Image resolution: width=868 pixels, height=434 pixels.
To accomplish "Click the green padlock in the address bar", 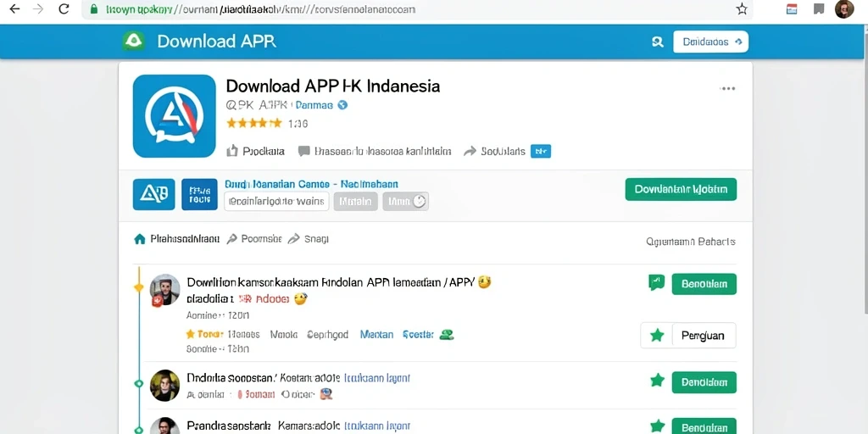I will pos(93,9).
